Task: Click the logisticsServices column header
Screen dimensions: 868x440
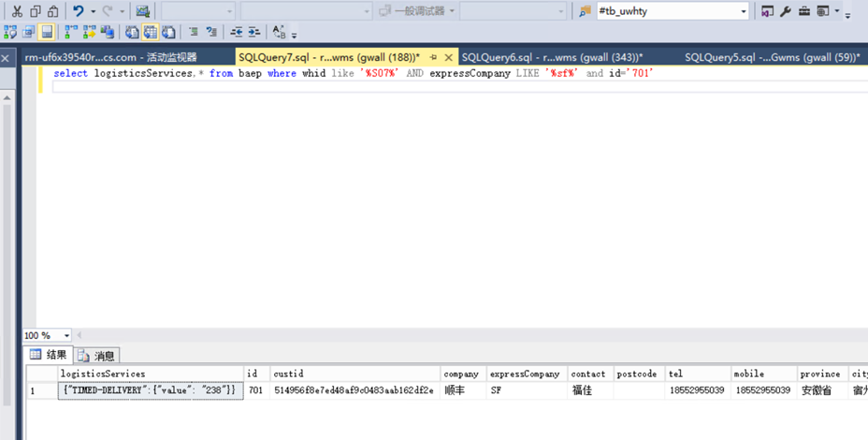Action: [151, 374]
